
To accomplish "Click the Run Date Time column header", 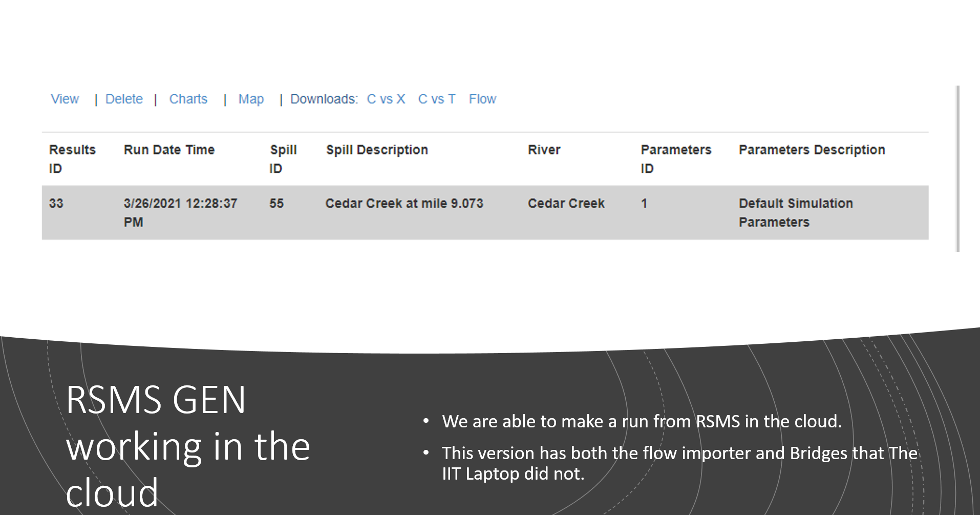I will [x=169, y=150].
